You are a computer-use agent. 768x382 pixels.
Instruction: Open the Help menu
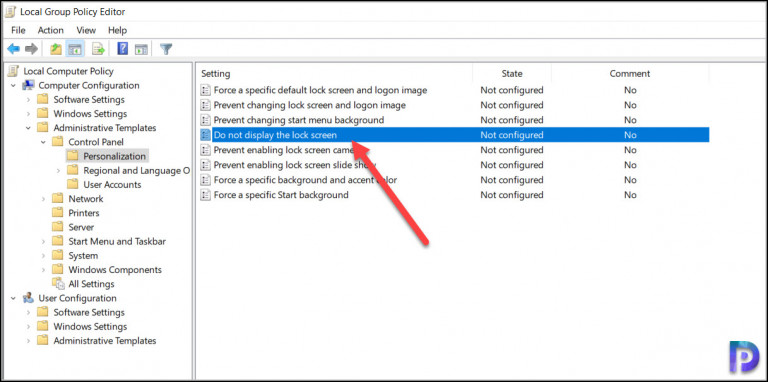[x=118, y=30]
